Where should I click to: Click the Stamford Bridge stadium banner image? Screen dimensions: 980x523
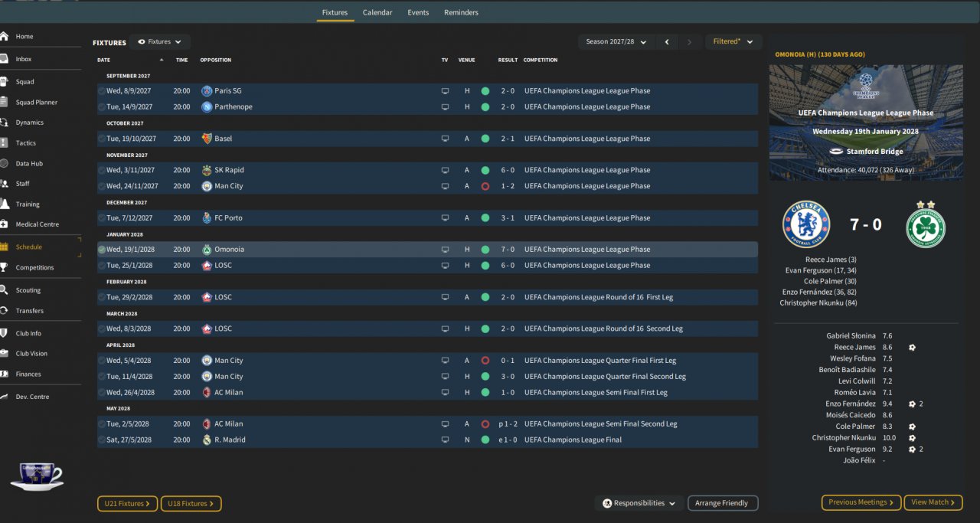[866, 123]
